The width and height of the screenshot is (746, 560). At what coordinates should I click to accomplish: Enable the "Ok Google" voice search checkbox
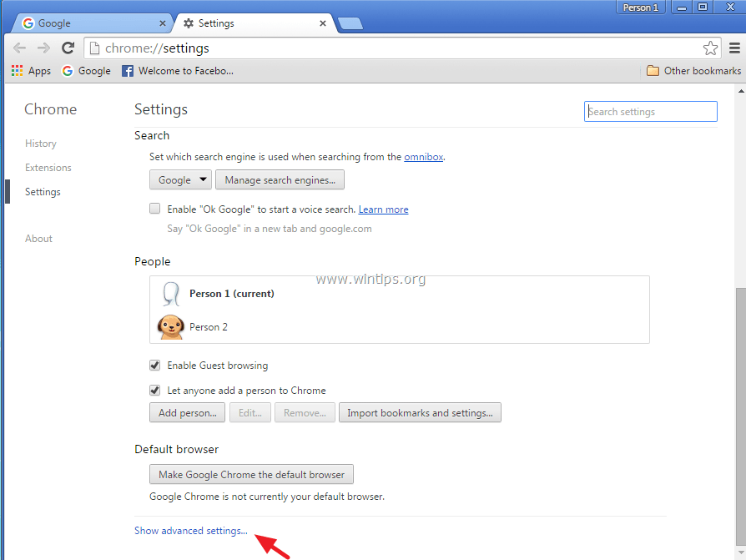point(155,209)
